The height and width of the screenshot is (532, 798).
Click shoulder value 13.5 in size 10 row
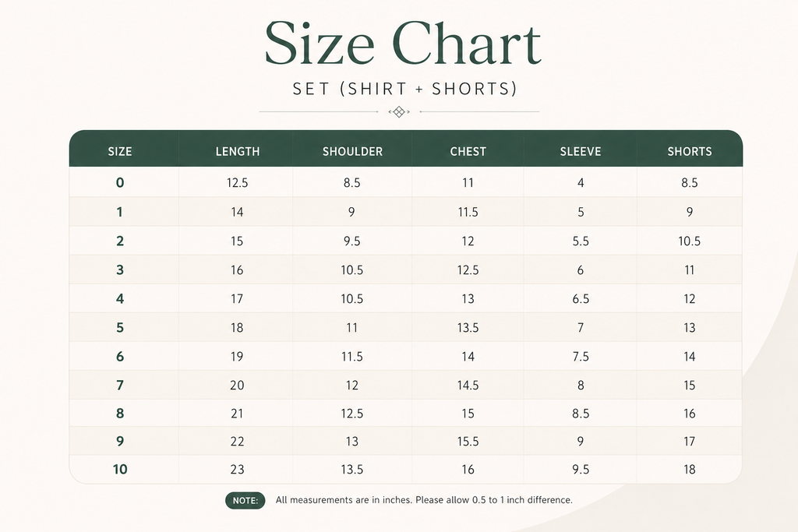pyautogui.click(x=352, y=469)
